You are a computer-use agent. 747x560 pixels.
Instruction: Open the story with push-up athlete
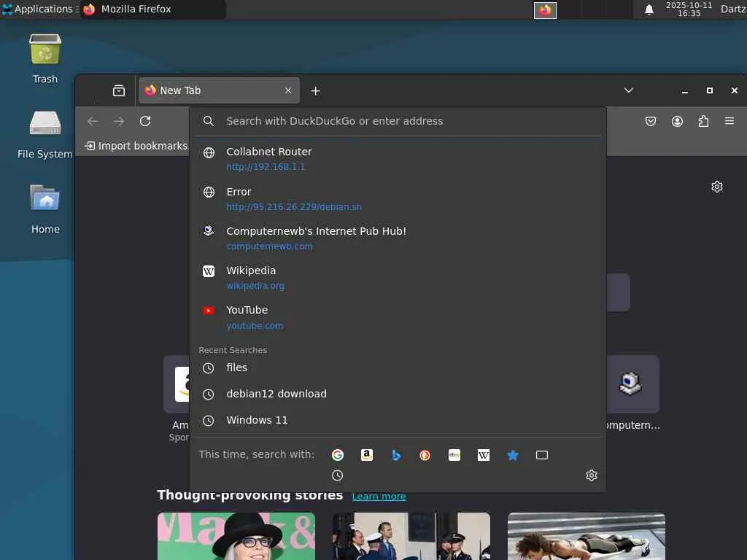(587, 536)
